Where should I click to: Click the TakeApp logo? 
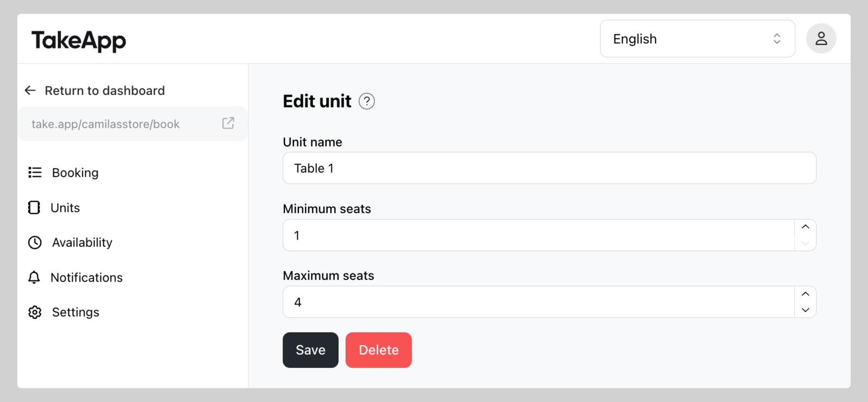[79, 41]
